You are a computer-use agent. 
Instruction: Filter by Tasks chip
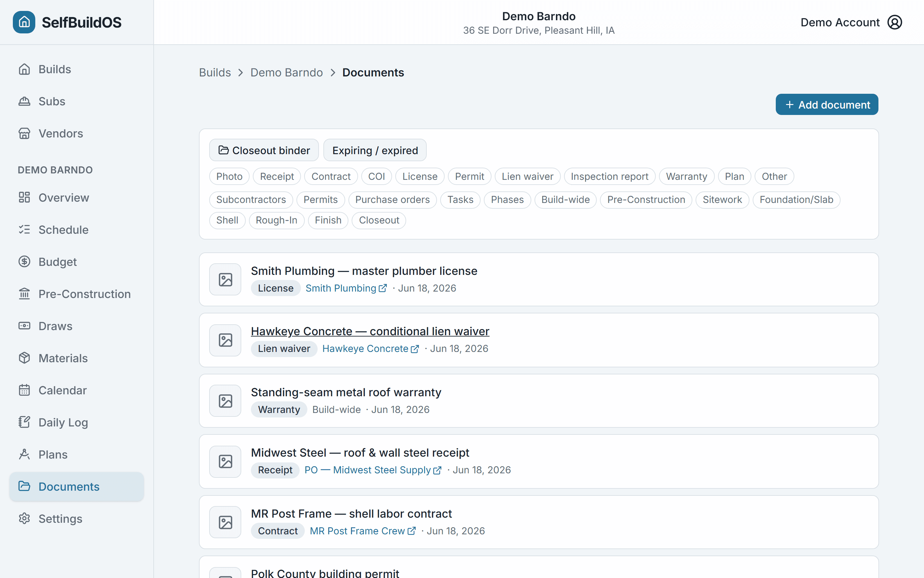(x=460, y=199)
